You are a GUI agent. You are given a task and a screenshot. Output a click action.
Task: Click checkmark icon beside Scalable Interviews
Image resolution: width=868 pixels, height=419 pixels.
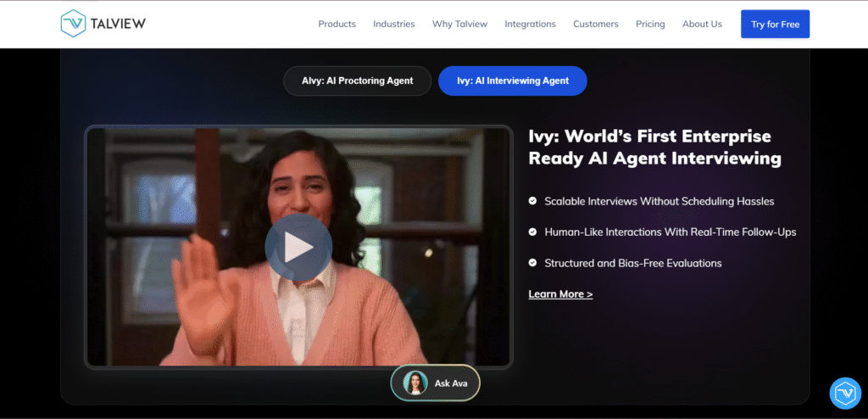[x=532, y=201]
